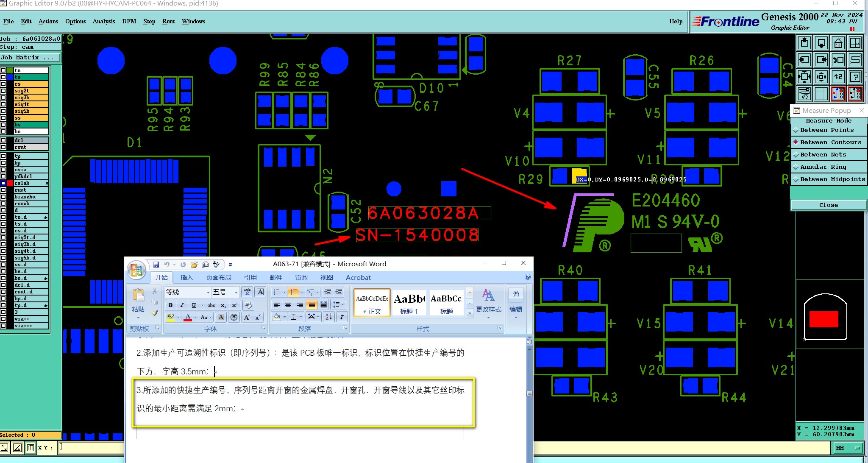Image resolution: width=868 pixels, height=463 pixels.
Task: Close the Measure Popup via Close button
Action: [829, 205]
